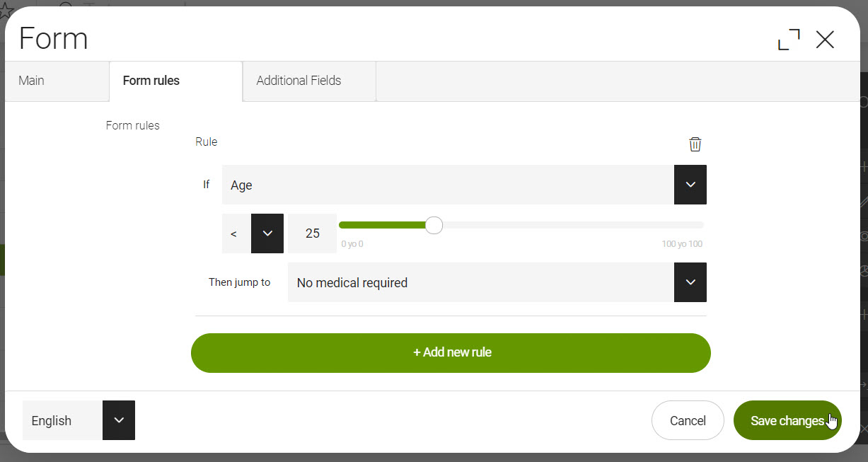
Task: Save changes to the form
Action: click(x=787, y=420)
